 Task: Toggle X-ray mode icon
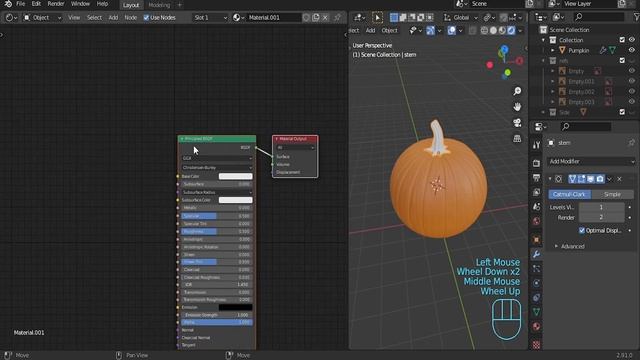472,30
